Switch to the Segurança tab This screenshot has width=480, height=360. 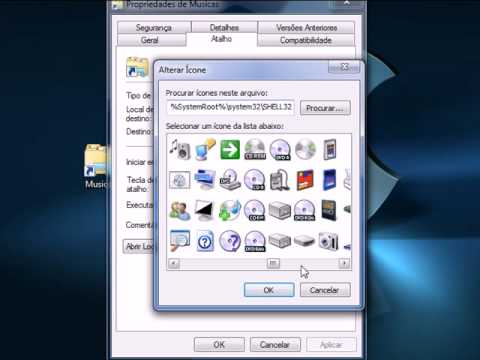click(x=154, y=28)
